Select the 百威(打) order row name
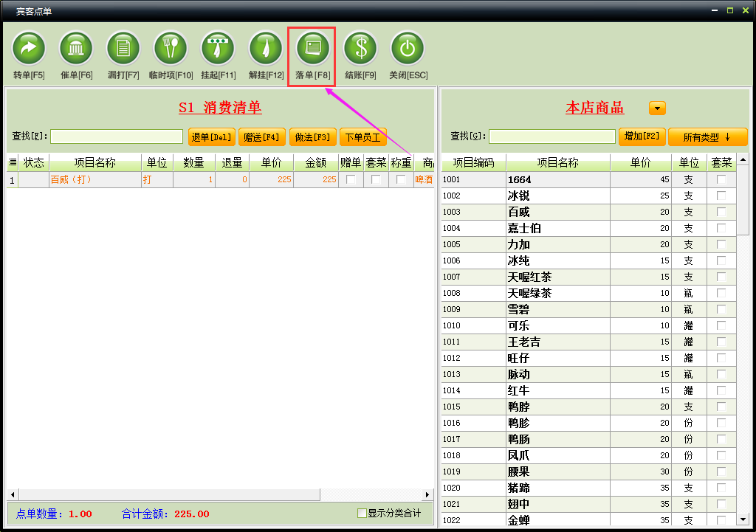The height and width of the screenshot is (532, 756). 71,179
